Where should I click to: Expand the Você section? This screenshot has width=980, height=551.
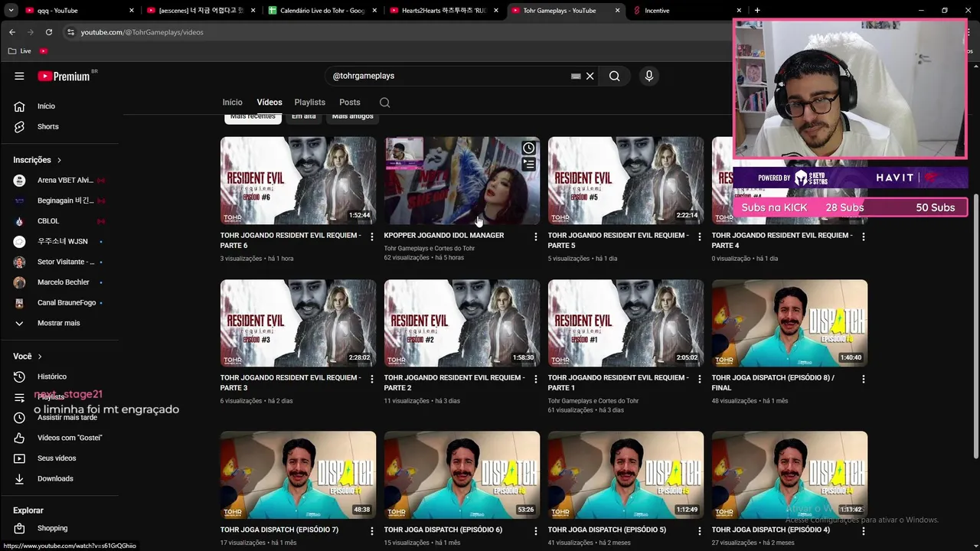28,356
